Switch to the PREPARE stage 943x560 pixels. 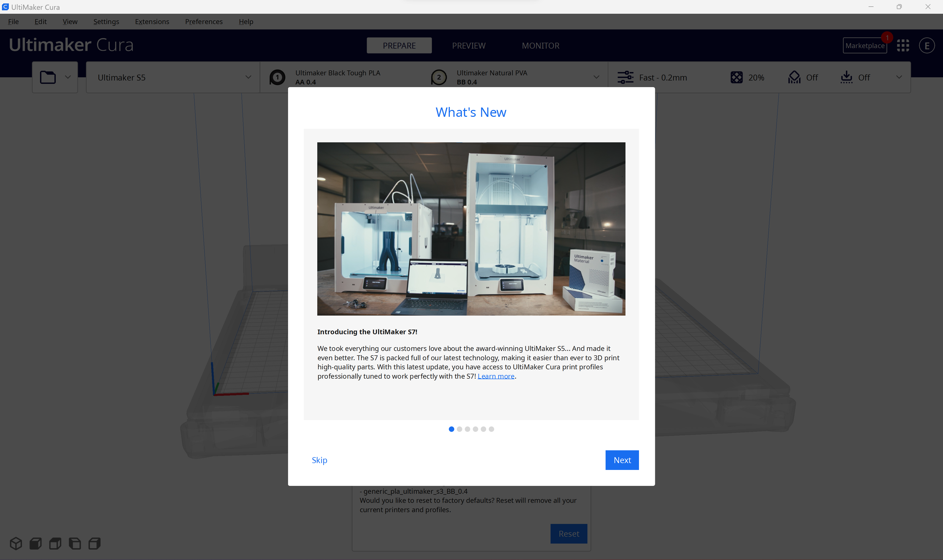click(x=399, y=46)
